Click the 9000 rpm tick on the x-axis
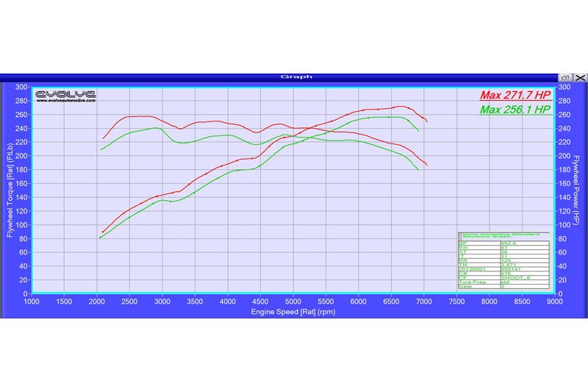The height and width of the screenshot is (392, 588). click(553, 301)
